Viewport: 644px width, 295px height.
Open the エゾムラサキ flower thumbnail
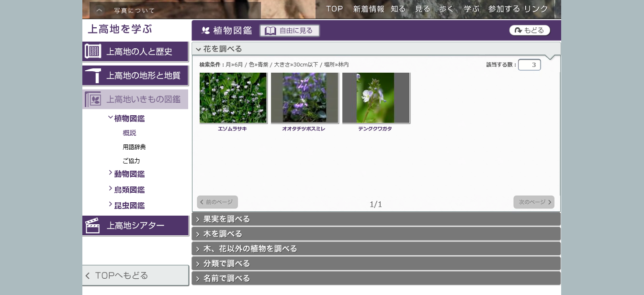(233, 98)
